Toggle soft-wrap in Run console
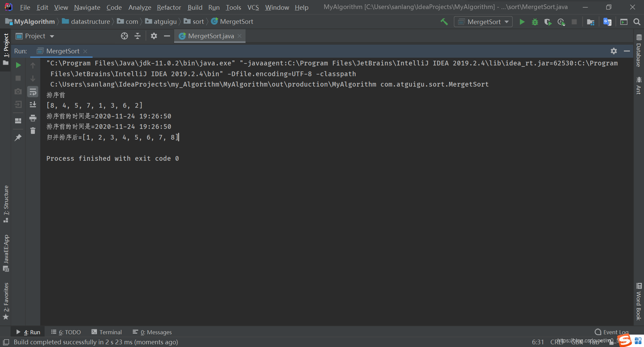The width and height of the screenshot is (644, 347). tap(33, 92)
